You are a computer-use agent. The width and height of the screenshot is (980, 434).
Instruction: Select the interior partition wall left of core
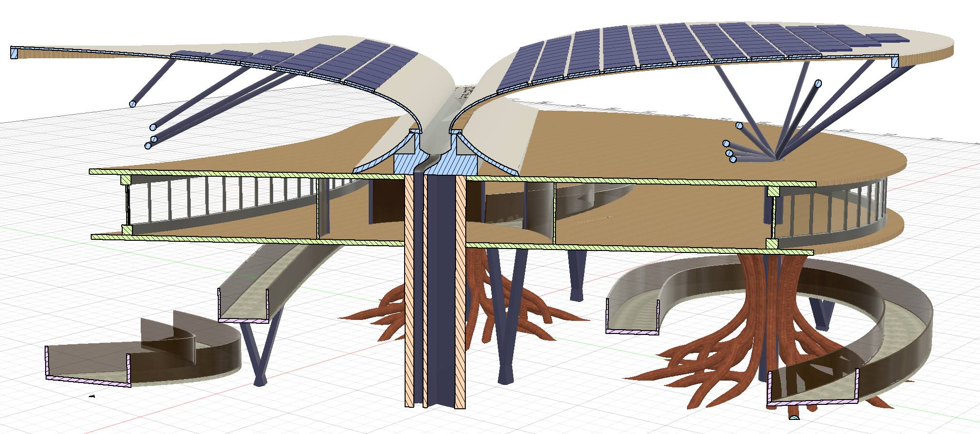click(318, 209)
